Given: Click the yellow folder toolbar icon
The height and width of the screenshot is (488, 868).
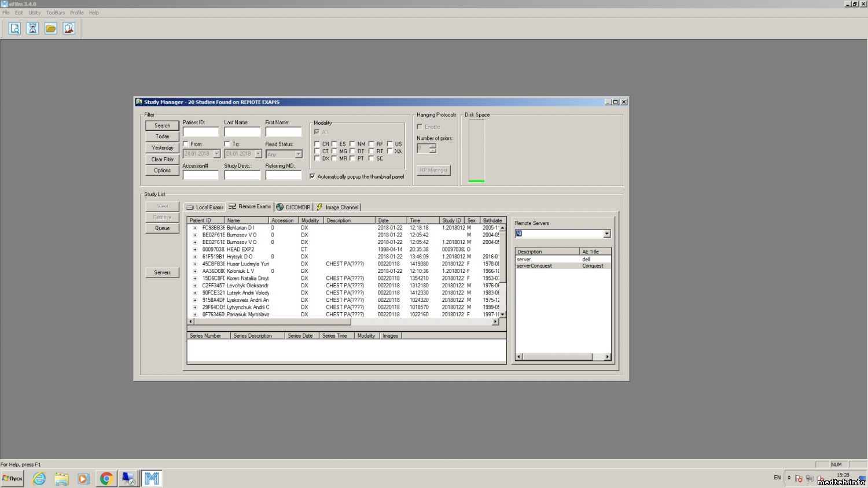Looking at the screenshot, I should click(x=51, y=28).
